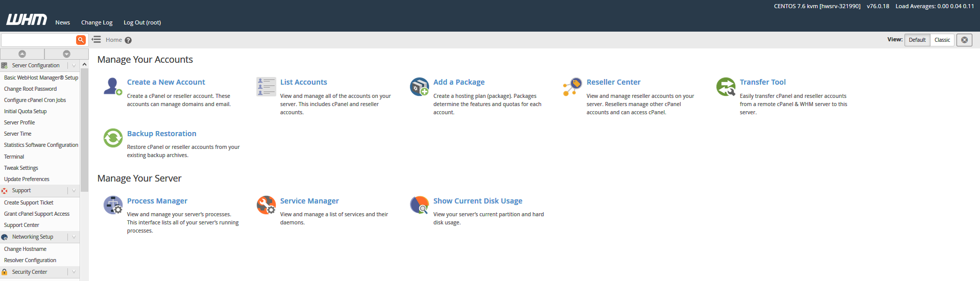Image resolution: width=980 pixels, height=281 pixels.
Task: Go to Home breadcrumb
Action: point(114,40)
